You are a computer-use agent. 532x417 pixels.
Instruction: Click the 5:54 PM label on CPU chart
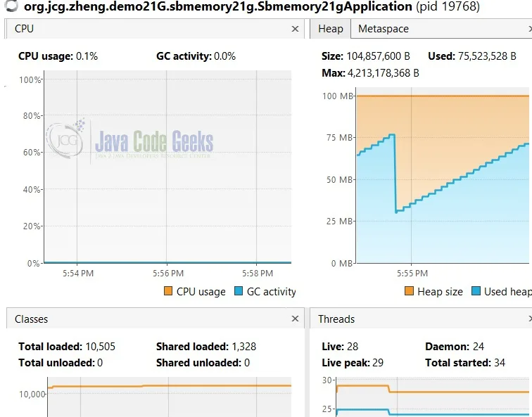point(78,274)
